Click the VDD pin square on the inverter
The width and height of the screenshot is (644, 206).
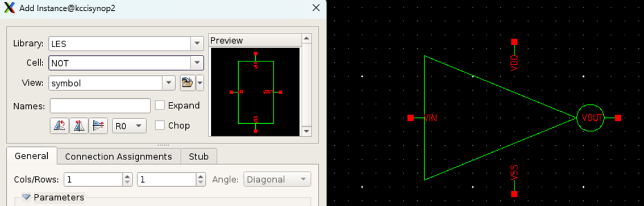(x=514, y=42)
